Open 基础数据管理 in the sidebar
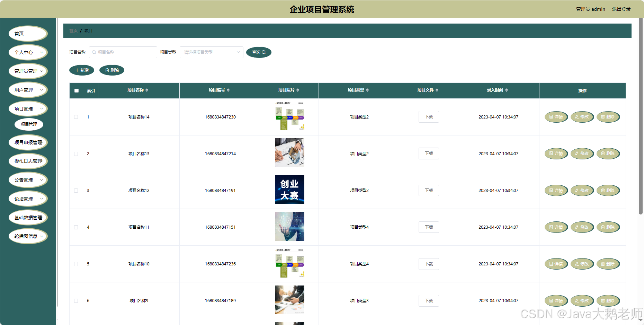Screen dimensions: 644x325 click(28, 218)
